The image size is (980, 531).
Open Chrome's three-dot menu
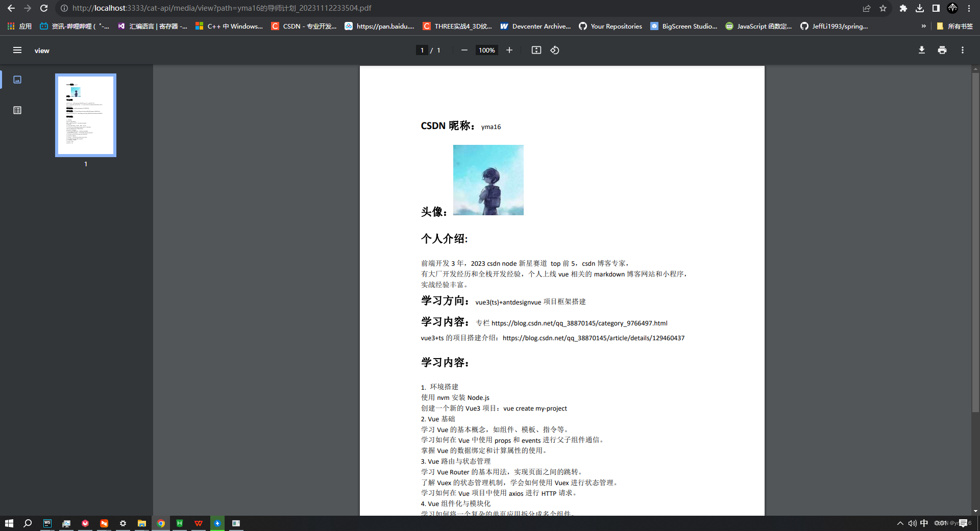click(968, 8)
